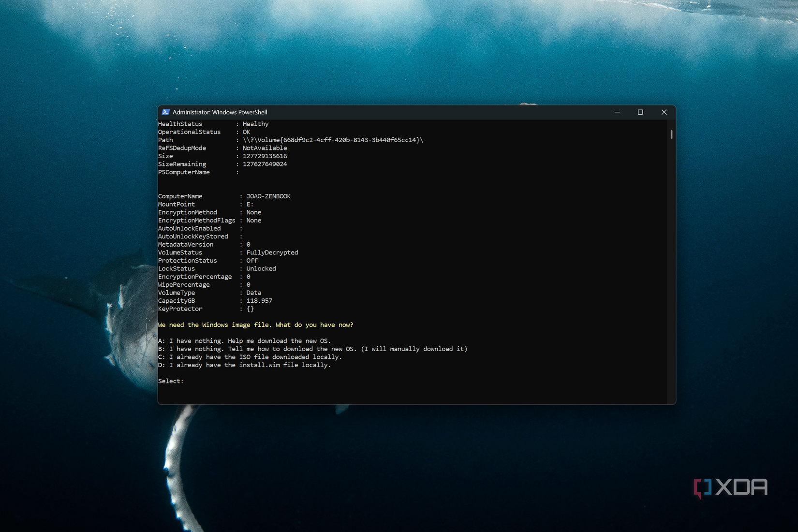Click the desktop wallpaper outside the window
Viewport: 798px width, 532px height.
click(x=73, y=266)
